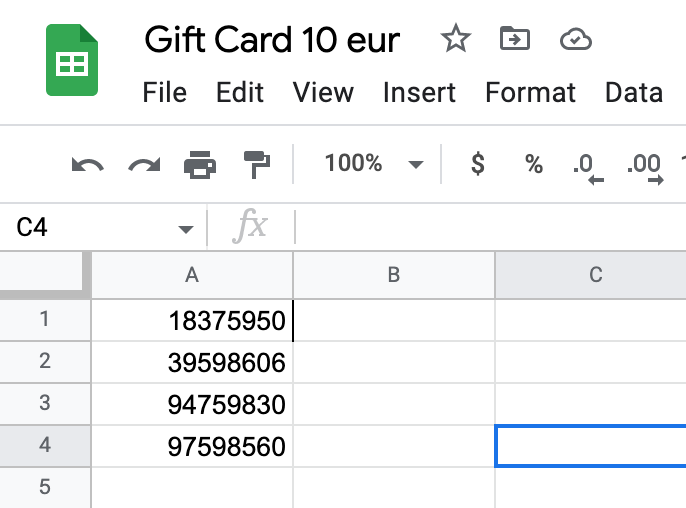The height and width of the screenshot is (508, 686).
Task: Increase decimal places
Action: pyautogui.click(x=646, y=166)
